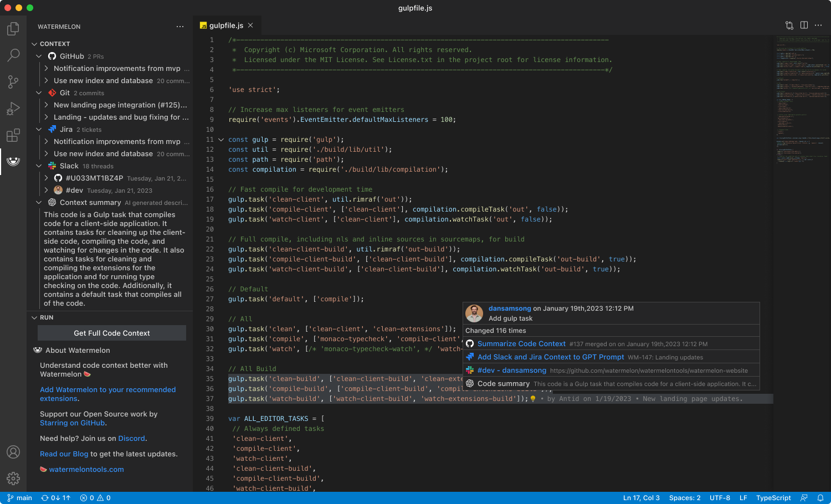Open notifications bell in status bar

pyautogui.click(x=820, y=498)
